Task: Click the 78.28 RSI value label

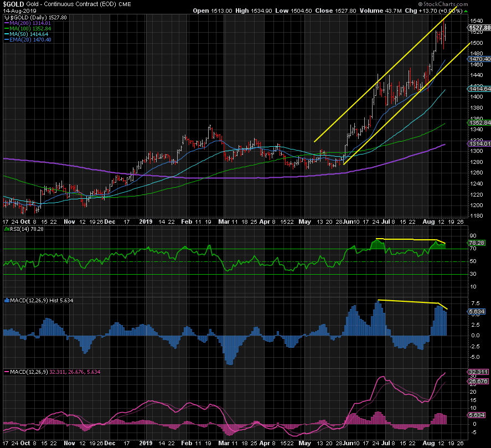Action: click(x=477, y=243)
